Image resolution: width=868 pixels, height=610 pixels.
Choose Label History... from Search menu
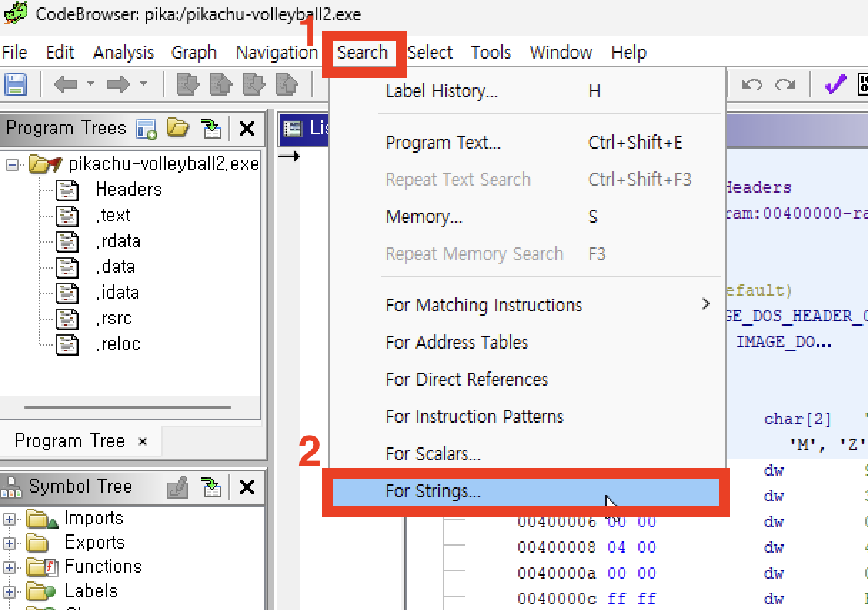[x=527, y=91]
